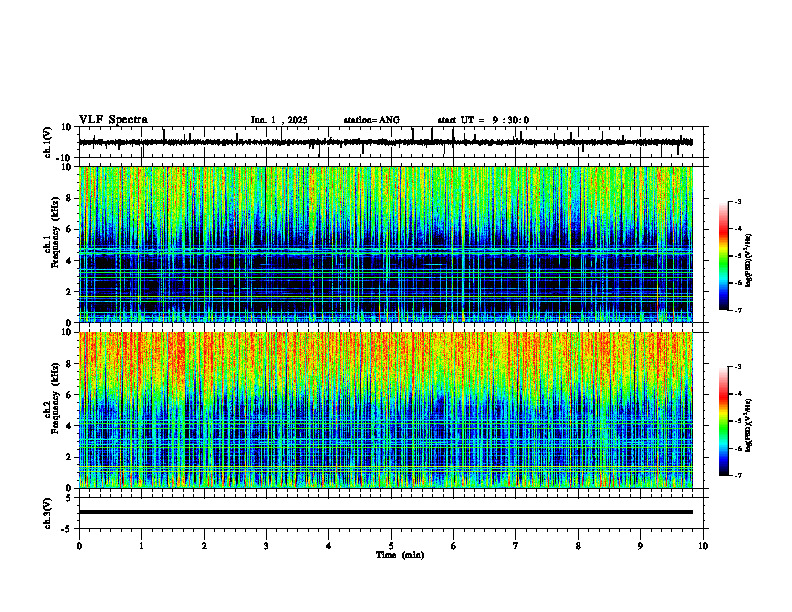Click time axis tick label "5"
The image size is (792, 612).
click(391, 546)
